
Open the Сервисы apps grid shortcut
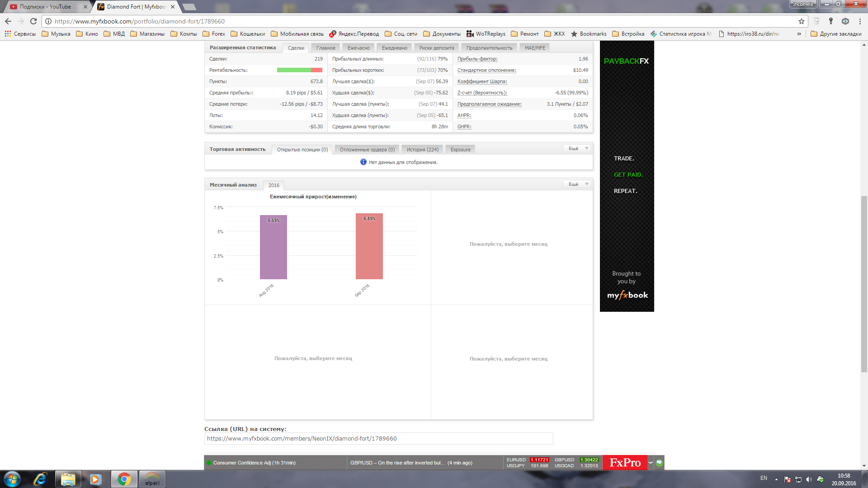pyautogui.click(x=20, y=34)
